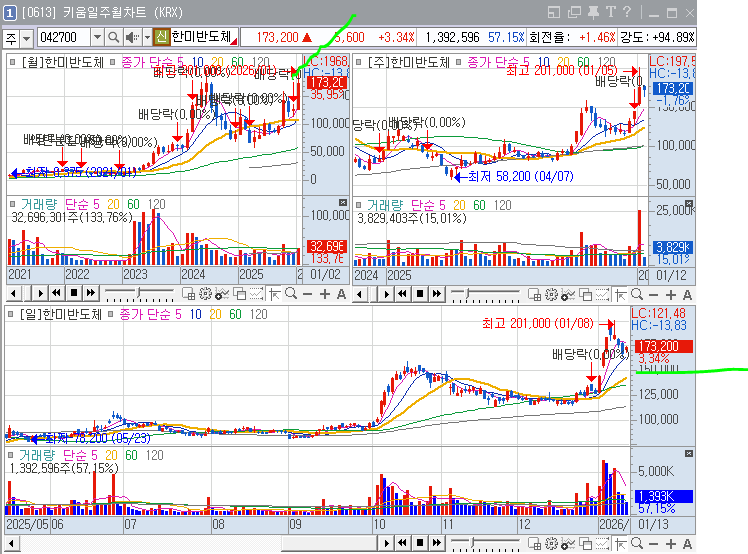Click the weekly chart settings gear icon
Screen dimensions: 748x554
[x=551, y=295]
